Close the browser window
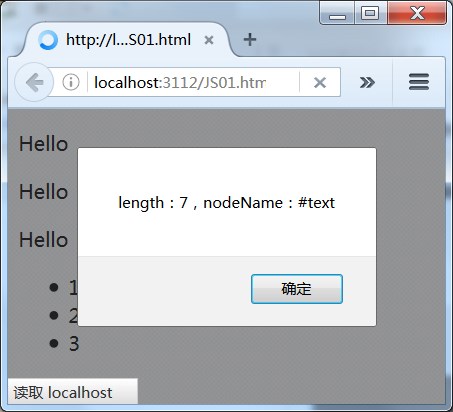Viewport: 453px width, 412px height. 417,13
